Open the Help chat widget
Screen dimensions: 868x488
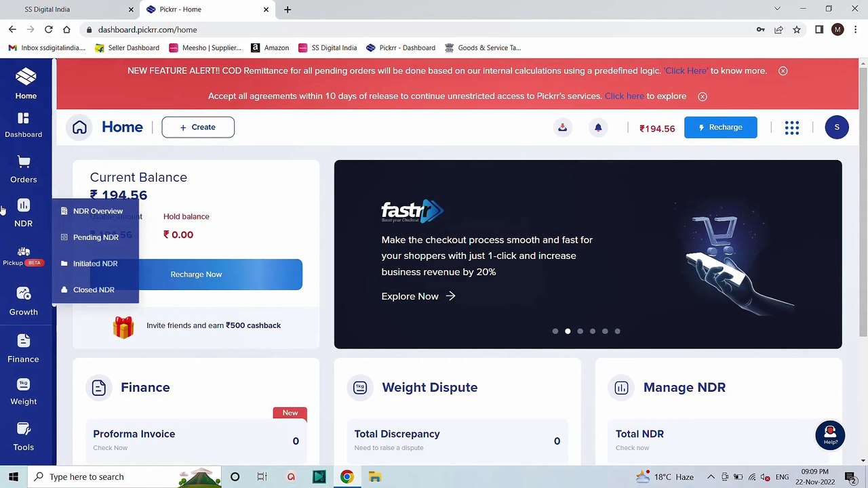[x=830, y=436]
